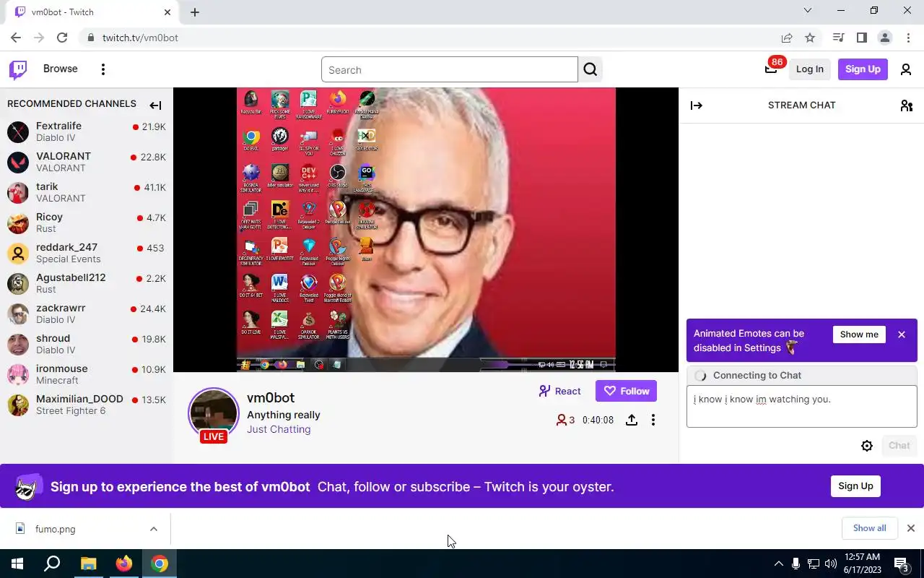The height and width of the screenshot is (578, 924).
Task: Follow the vm0bot channel
Action: click(x=626, y=391)
